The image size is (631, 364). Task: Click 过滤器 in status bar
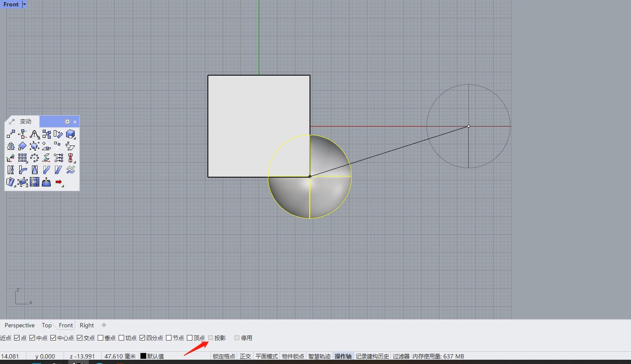[x=401, y=356]
